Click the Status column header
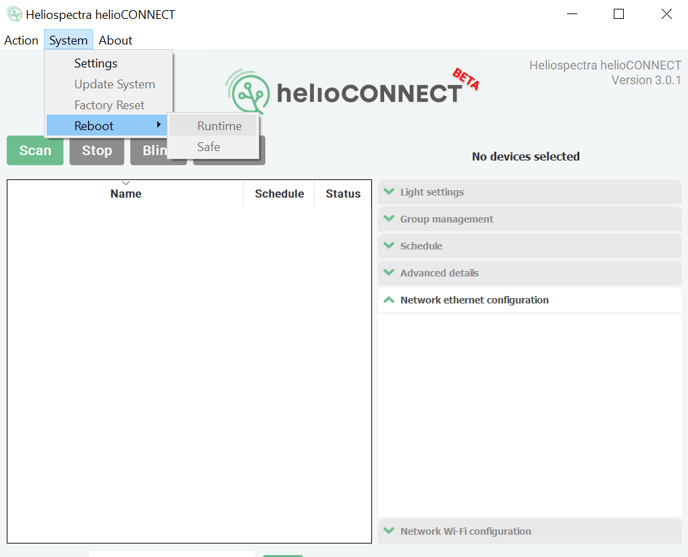This screenshot has width=688, height=557. (x=343, y=194)
